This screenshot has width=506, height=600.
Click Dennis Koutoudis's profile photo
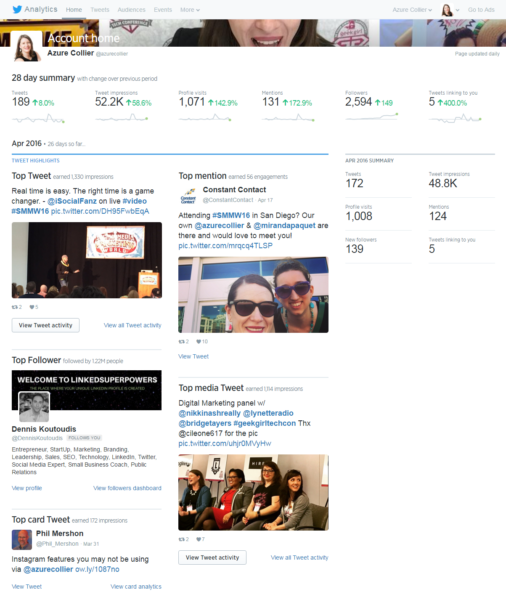tap(34, 407)
